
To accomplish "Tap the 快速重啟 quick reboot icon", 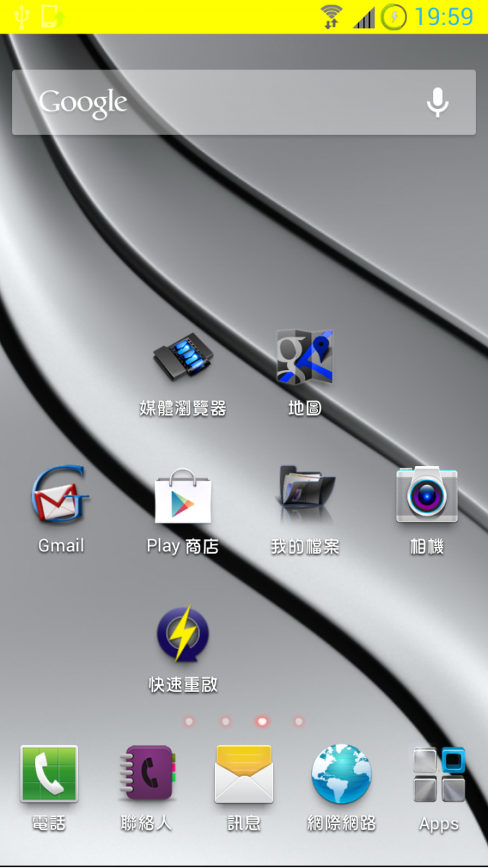I will tap(182, 633).
